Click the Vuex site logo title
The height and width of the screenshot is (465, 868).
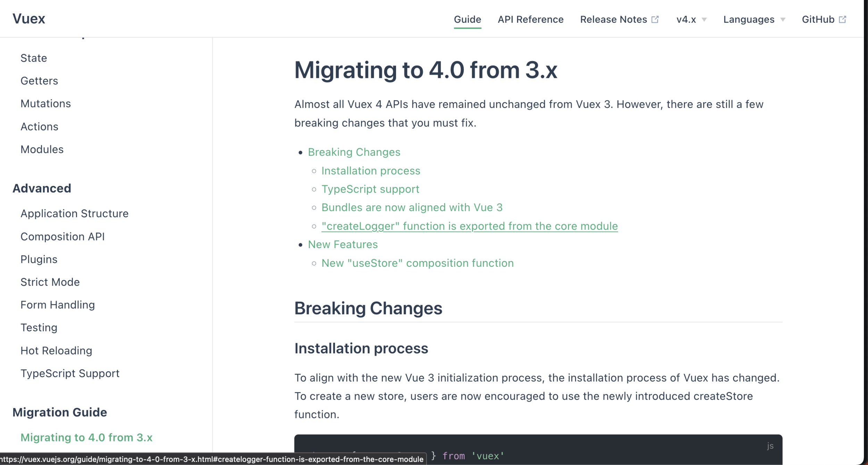click(x=29, y=19)
